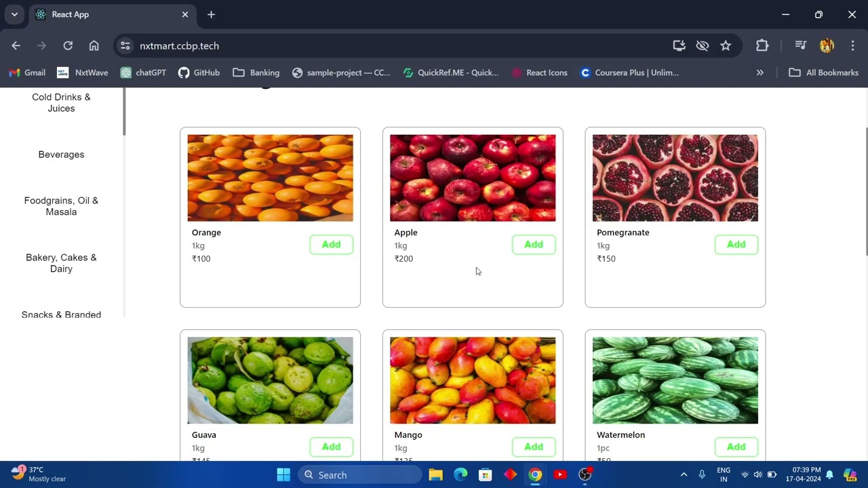Open Windows Start menu

283,474
